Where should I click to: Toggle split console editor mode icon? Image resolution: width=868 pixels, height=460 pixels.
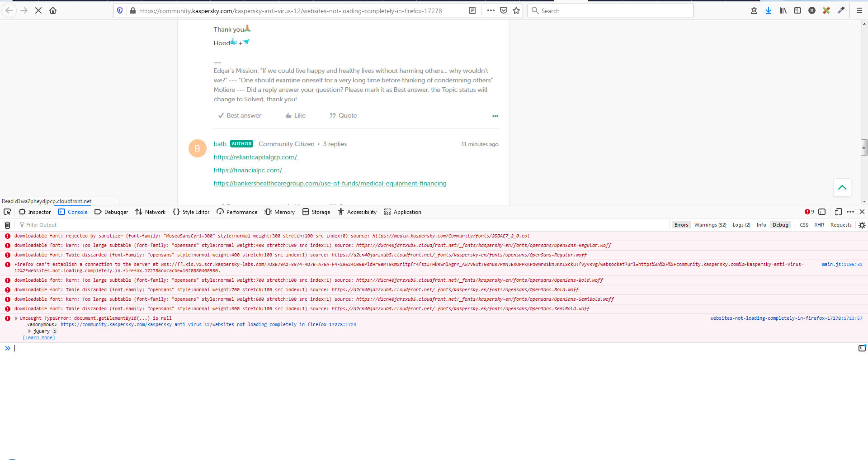[862, 348]
